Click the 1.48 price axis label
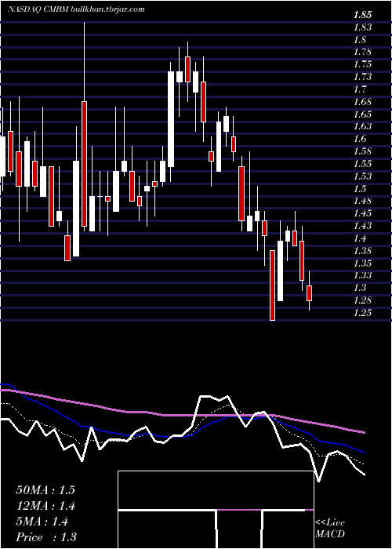Screen dimensions: 392x549 362,201
